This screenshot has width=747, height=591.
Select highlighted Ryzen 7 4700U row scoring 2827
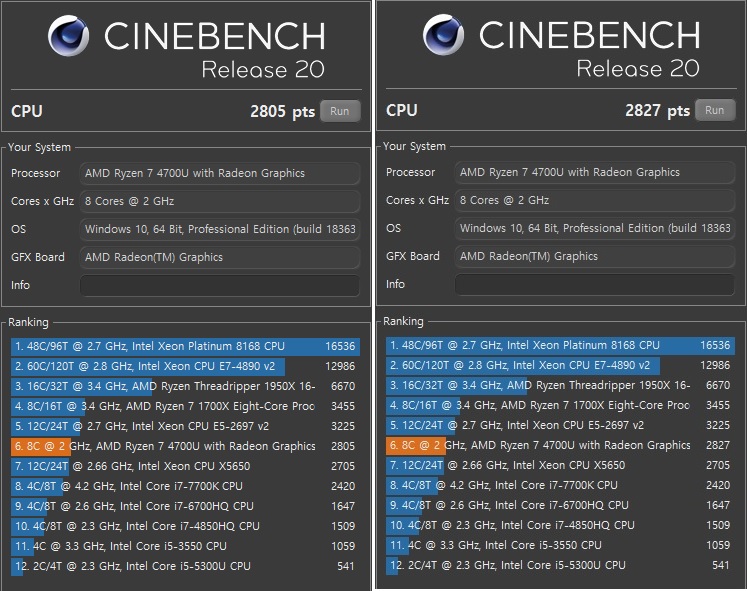pos(560,445)
